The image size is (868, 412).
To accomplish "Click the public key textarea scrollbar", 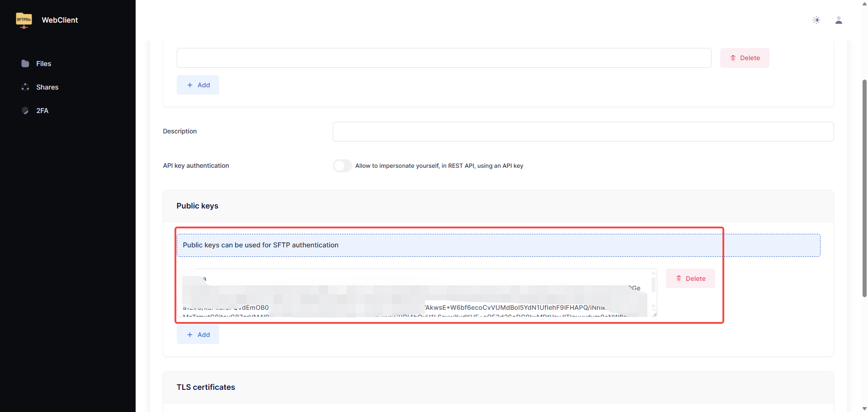I will coord(653,286).
